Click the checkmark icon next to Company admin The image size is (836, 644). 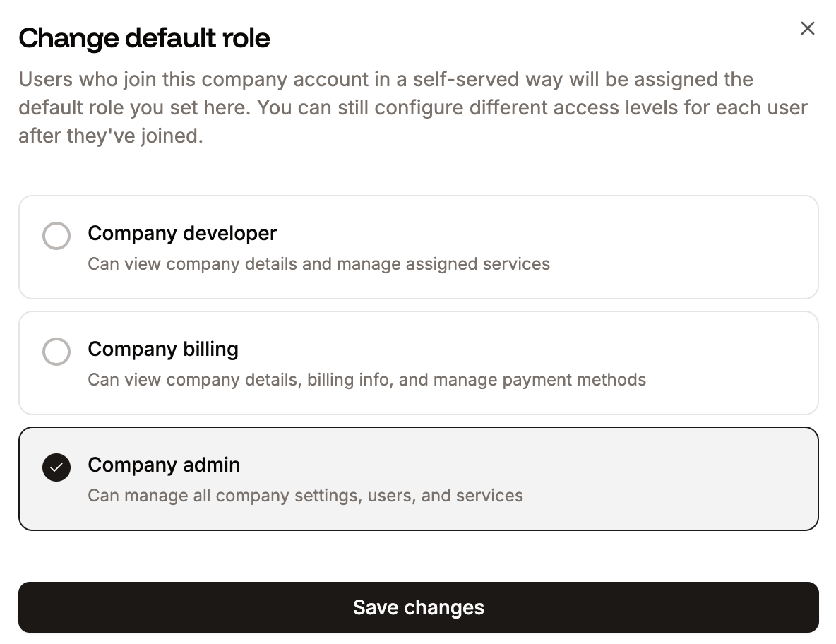pos(56,467)
